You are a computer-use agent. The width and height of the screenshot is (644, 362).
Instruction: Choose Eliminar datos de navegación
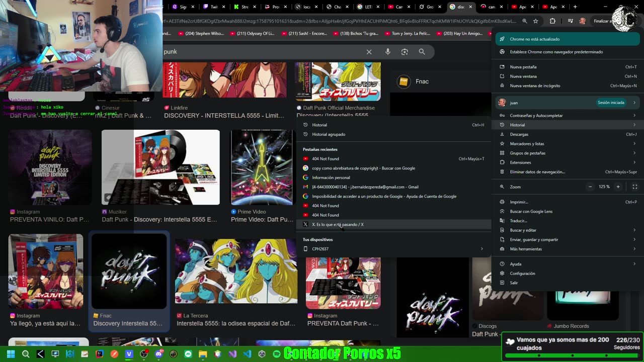click(x=568, y=172)
